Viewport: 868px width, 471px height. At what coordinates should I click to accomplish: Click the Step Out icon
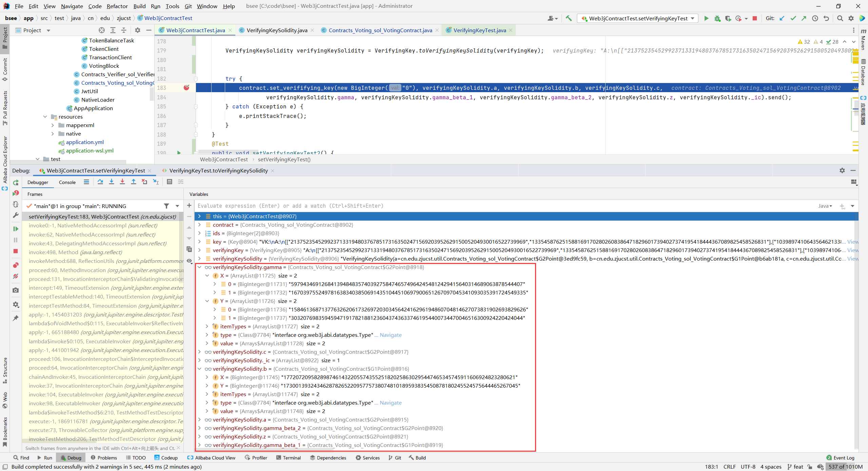point(134,182)
